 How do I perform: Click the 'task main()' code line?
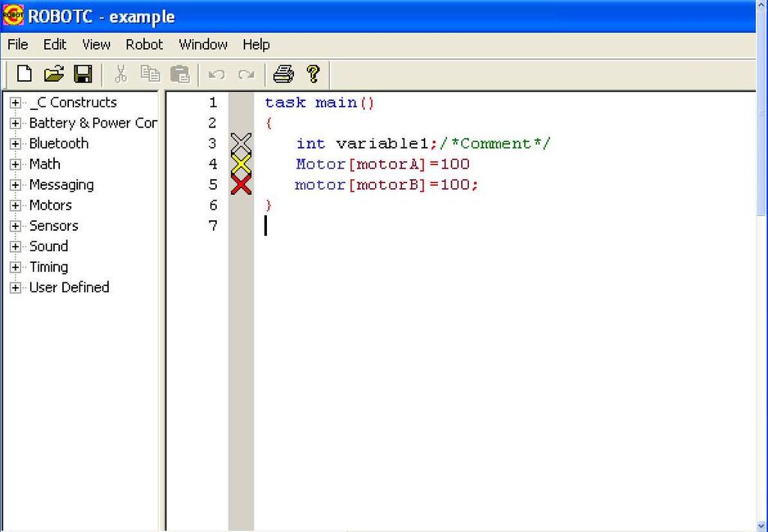click(319, 103)
